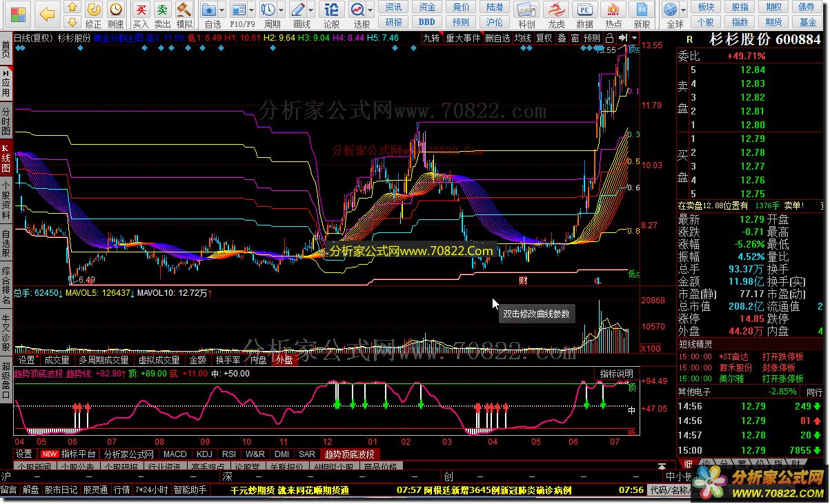Toggle 复权 price adjustment

pos(544,38)
